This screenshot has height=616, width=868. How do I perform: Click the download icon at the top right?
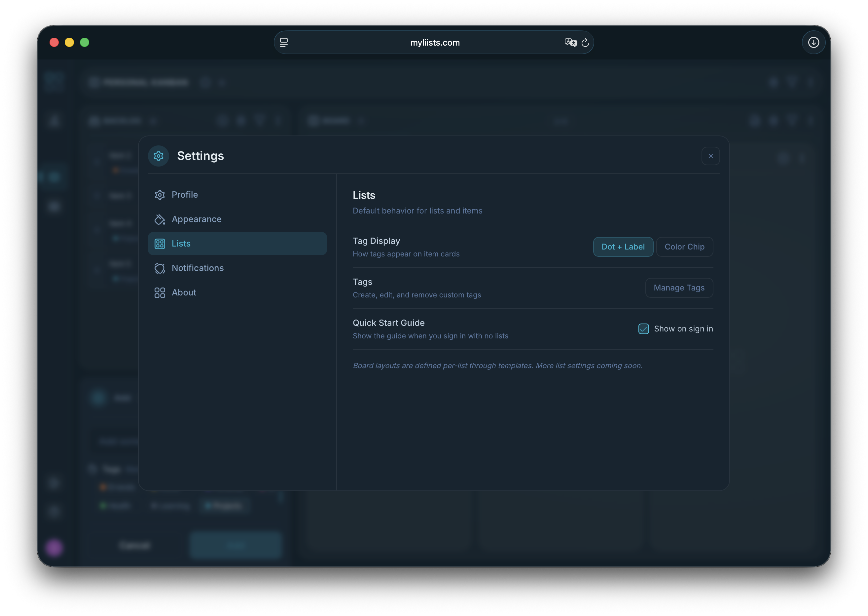[814, 42]
